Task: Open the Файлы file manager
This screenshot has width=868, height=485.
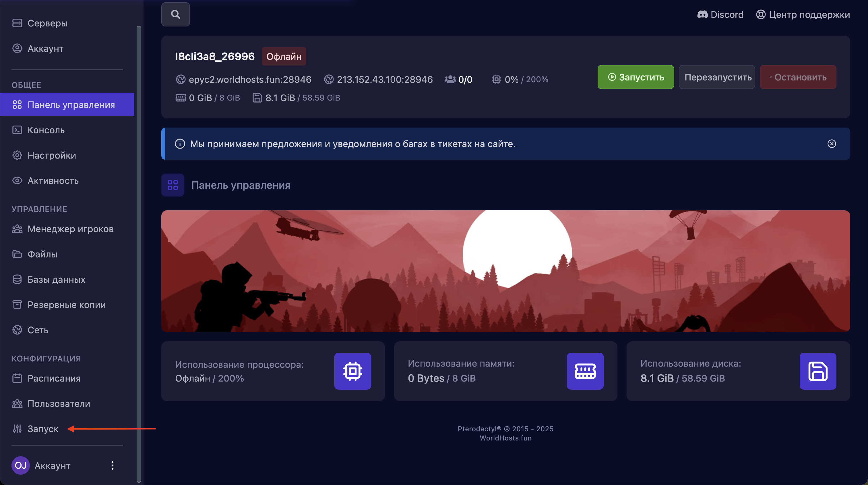Action: click(x=42, y=254)
